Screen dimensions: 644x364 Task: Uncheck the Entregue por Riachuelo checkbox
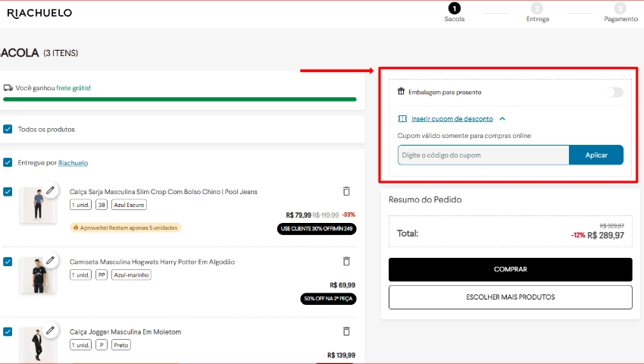tap(8, 162)
